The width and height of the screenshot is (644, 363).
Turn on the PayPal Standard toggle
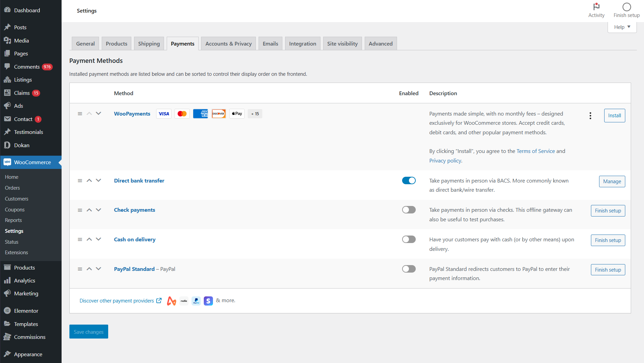pyautogui.click(x=409, y=269)
